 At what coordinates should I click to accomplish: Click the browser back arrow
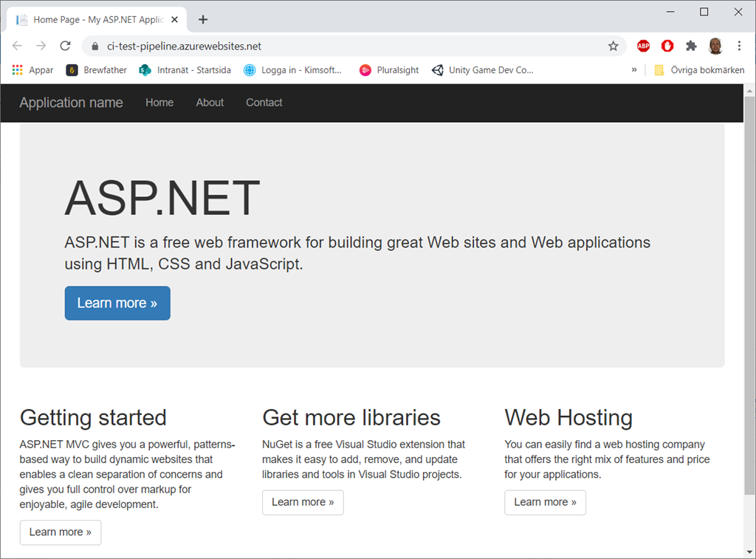point(18,46)
